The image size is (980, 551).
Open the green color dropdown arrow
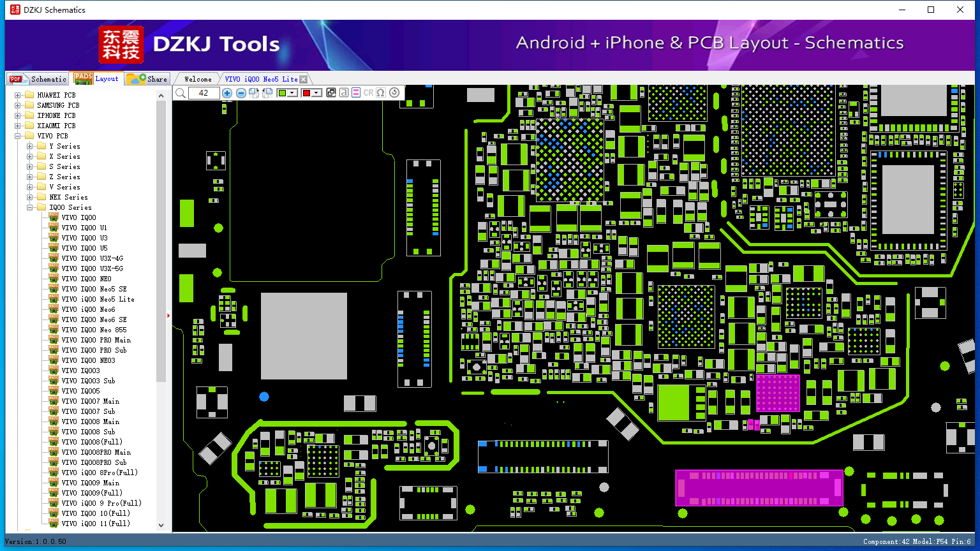292,93
